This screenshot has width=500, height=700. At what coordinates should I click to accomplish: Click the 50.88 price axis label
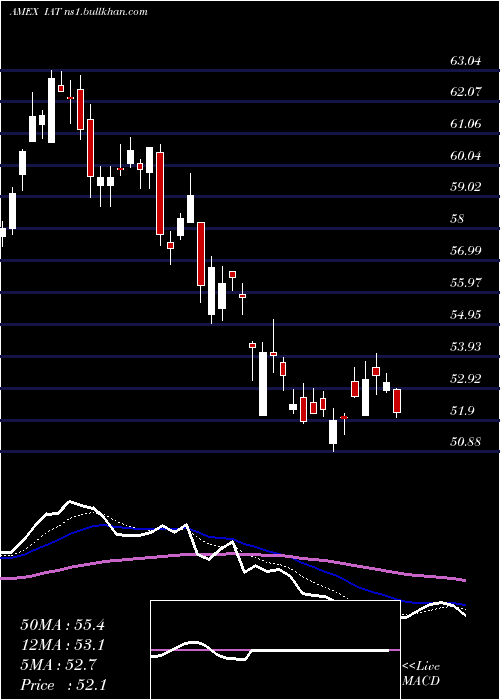[466, 442]
